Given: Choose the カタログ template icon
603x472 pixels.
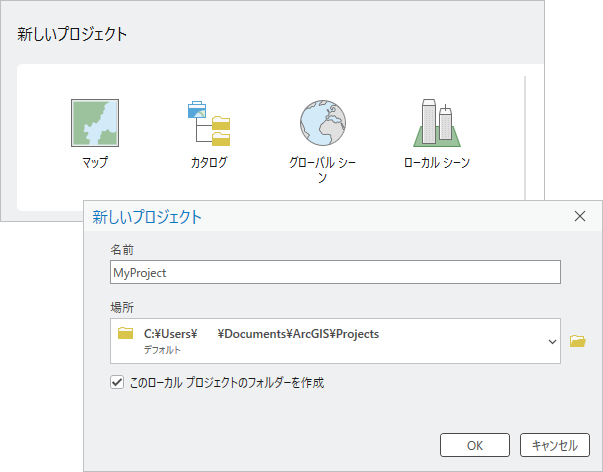Looking at the screenshot, I should [x=208, y=123].
